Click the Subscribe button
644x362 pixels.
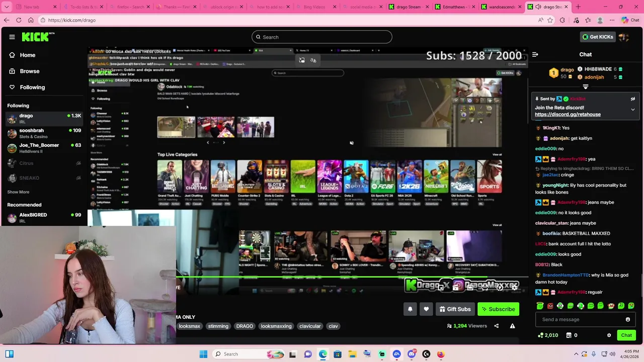point(498,309)
